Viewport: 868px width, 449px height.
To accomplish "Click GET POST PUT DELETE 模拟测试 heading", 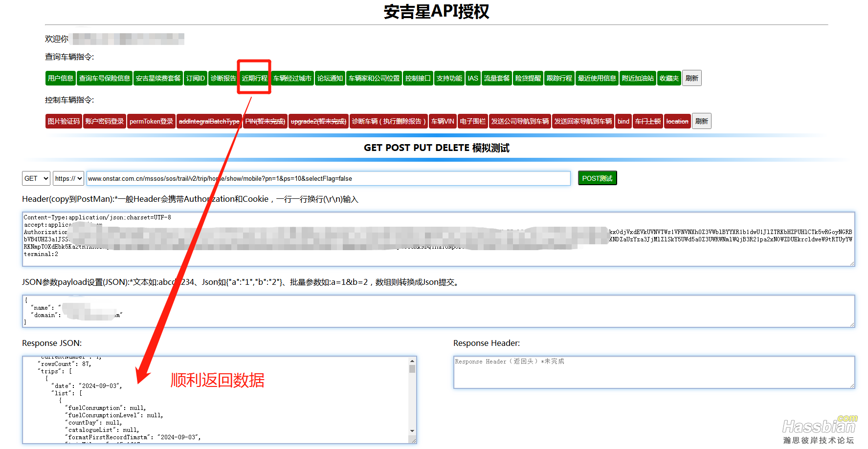I will point(436,148).
